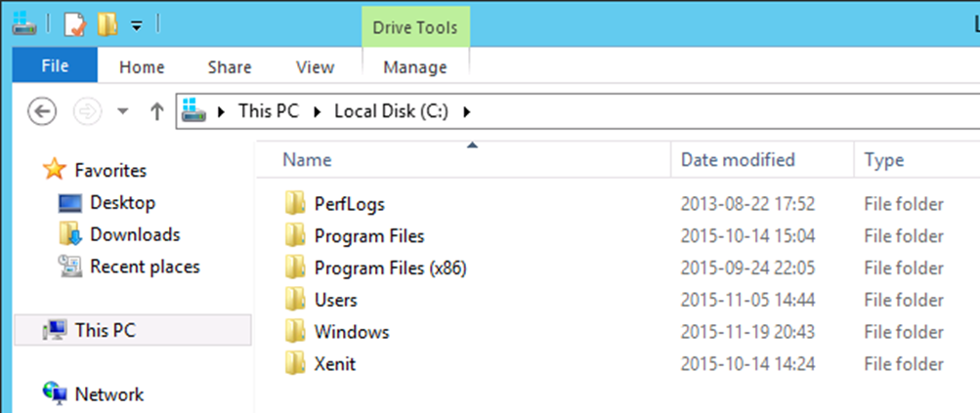Viewport: 980px width, 413px height.
Task: Click the Users folder icon
Action: coord(294,299)
